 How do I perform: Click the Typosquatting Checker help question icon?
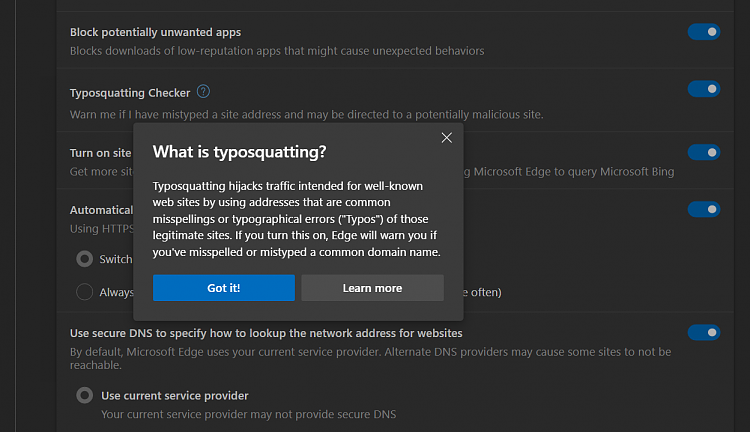(x=203, y=91)
